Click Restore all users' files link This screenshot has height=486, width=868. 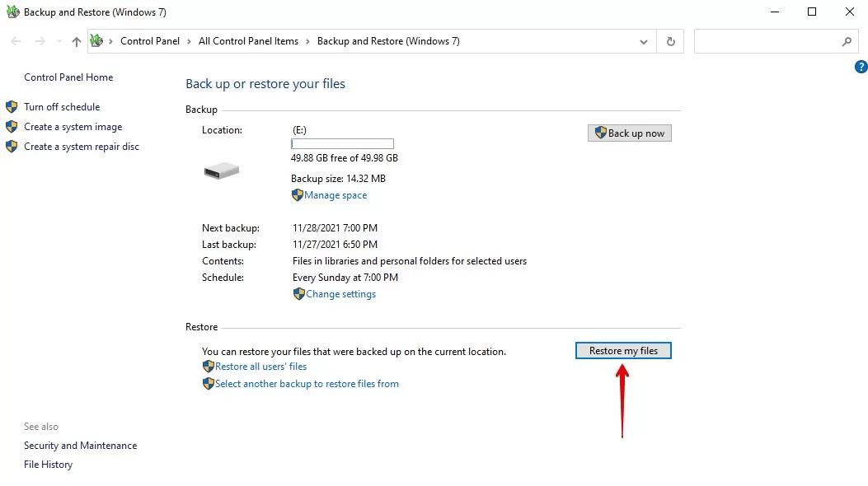pyautogui.click(x=260, y=367)
